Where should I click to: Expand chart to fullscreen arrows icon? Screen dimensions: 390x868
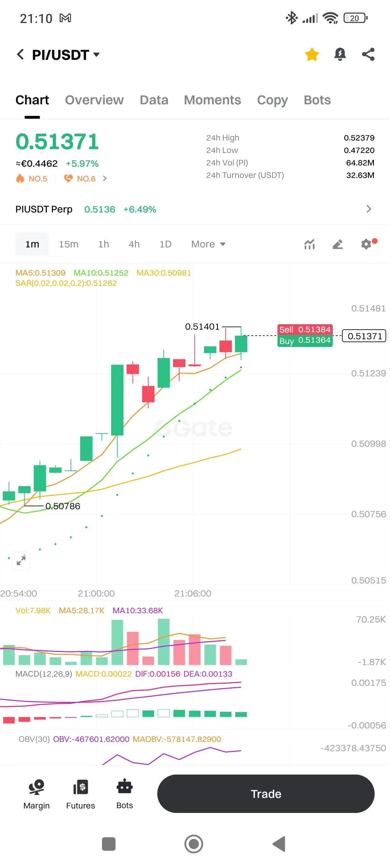point(21,560)
